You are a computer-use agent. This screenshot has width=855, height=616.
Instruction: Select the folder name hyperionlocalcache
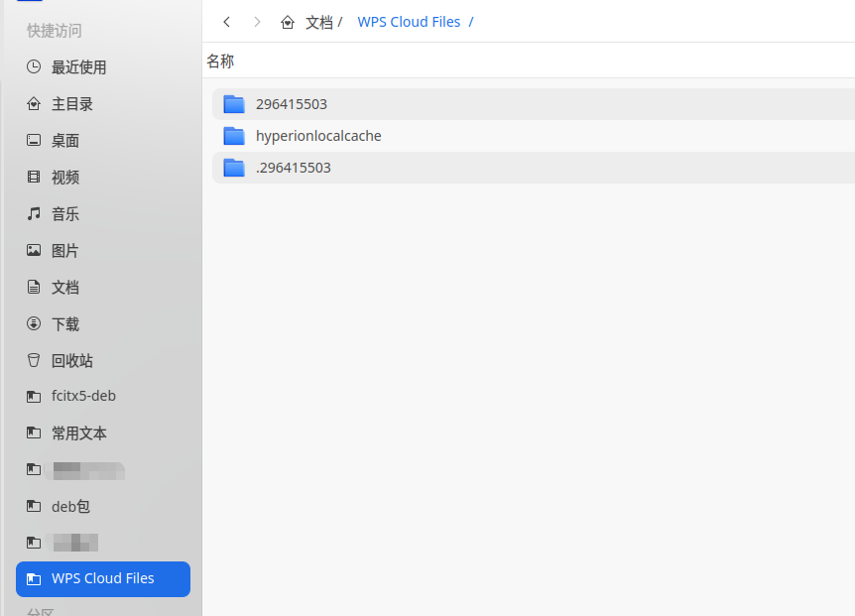(319, 136)
